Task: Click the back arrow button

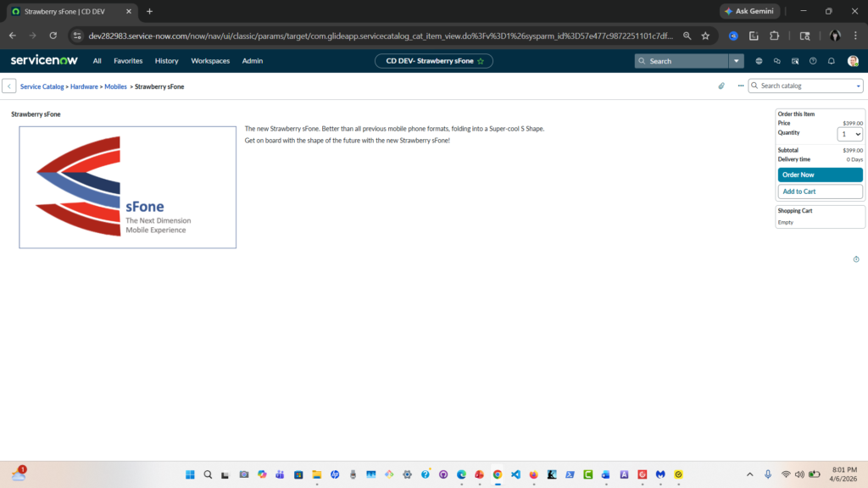Action: tap(9, 86)
